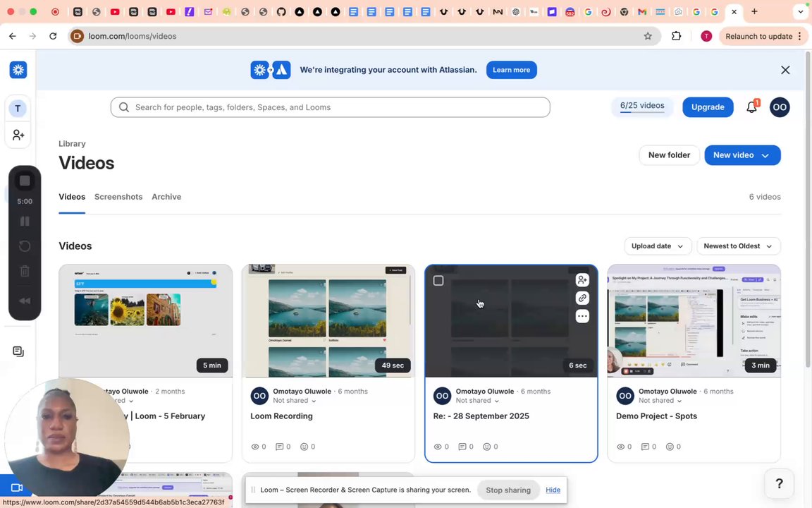Go back with the browser back arrow
The height and width of the screenshot is (508, 812).
click(13, 36)
